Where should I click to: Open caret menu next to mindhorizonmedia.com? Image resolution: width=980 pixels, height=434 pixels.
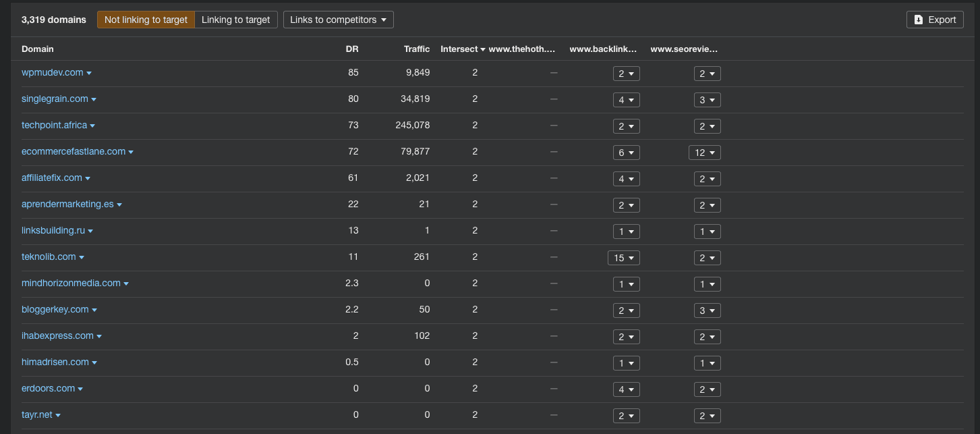click(x=126, y=283)
